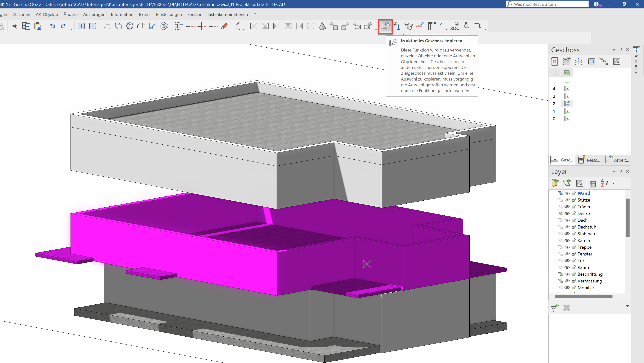Click the light bulb icon

[466, 26]
